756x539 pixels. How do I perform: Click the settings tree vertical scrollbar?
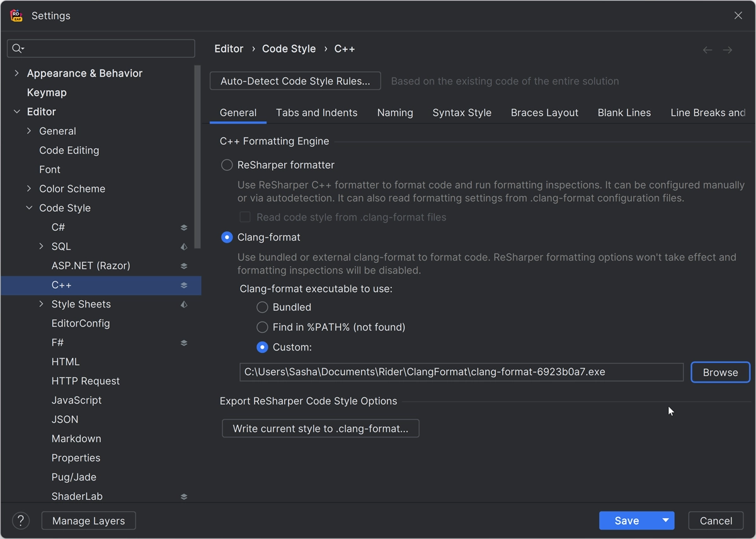198,158
